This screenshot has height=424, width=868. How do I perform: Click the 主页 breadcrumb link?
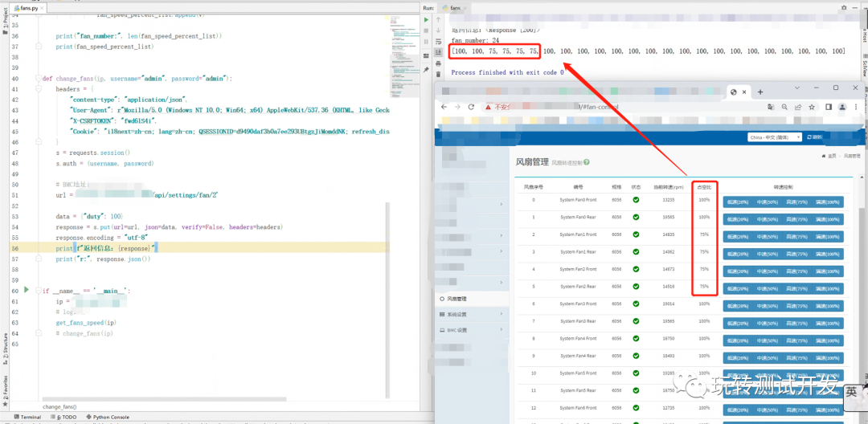pos(832,157)
